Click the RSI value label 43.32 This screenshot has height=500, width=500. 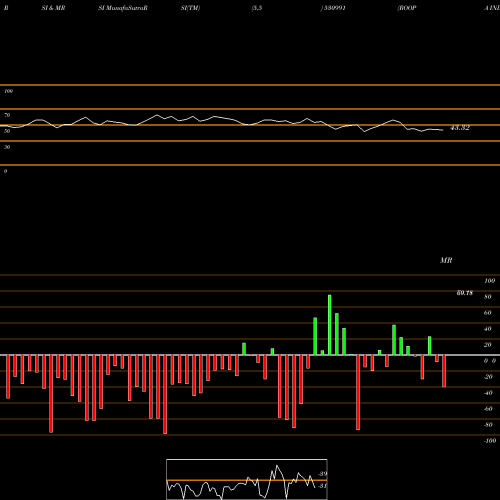coord(460,128)
